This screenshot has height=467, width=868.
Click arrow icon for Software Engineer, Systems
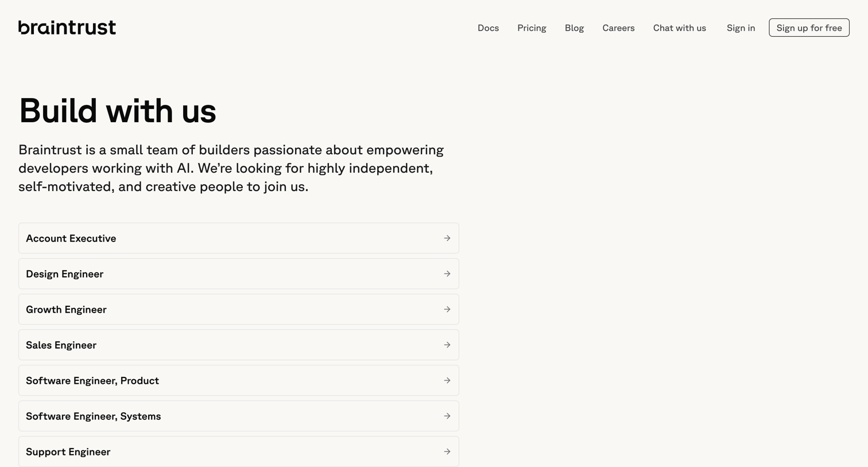[447, 416]
